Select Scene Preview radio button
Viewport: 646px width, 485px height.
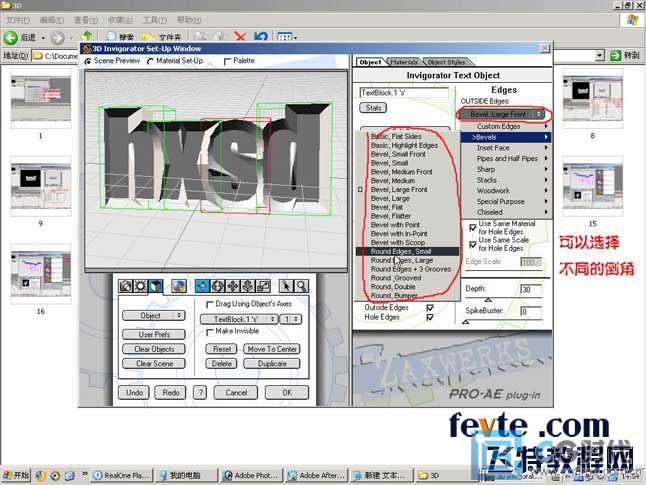(87, 61)
